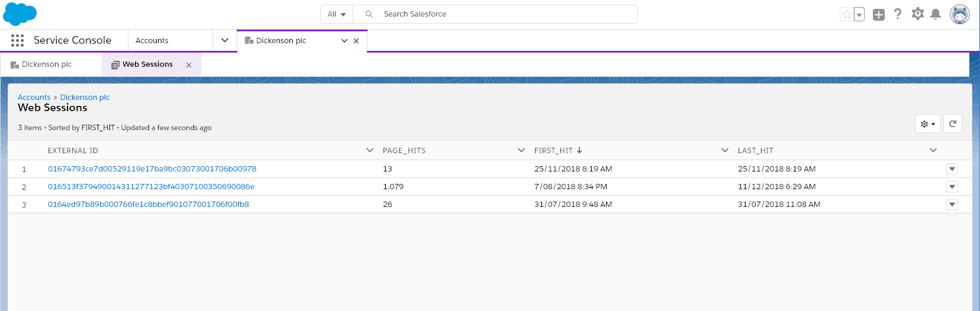Click the 7/08/2018 8:34 PM cell
Screen dimensions: 980x311
570,186
